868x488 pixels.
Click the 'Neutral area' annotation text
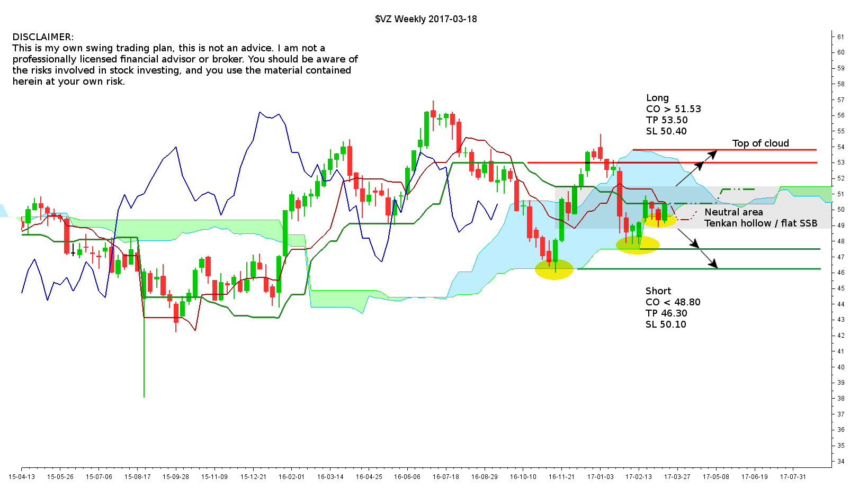pyautogui.click(x=733, y=212)
